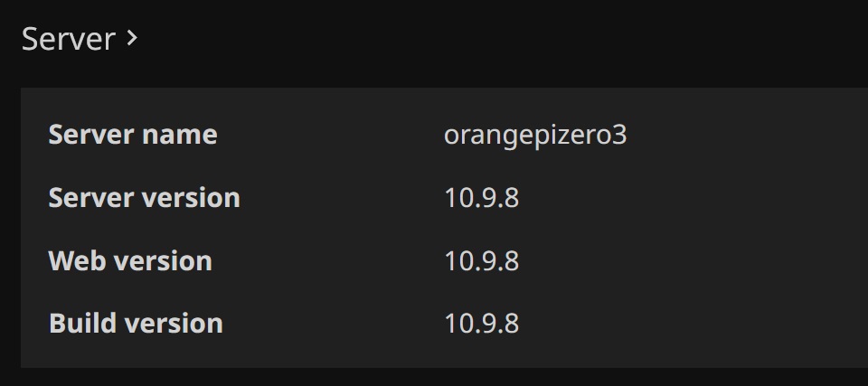Click the Server version label
This screenshot has width=868, height=386.
[145, 197]
